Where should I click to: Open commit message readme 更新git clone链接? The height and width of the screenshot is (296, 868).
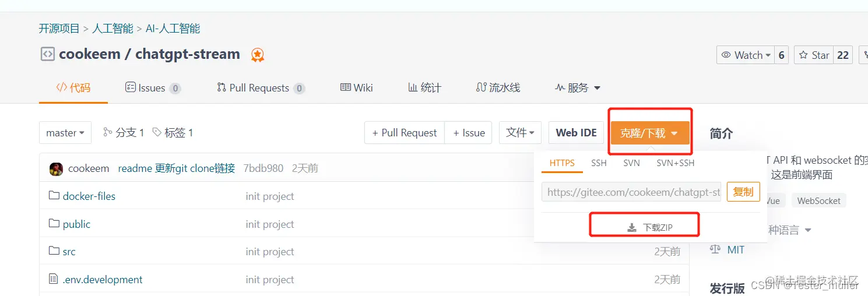177,168
